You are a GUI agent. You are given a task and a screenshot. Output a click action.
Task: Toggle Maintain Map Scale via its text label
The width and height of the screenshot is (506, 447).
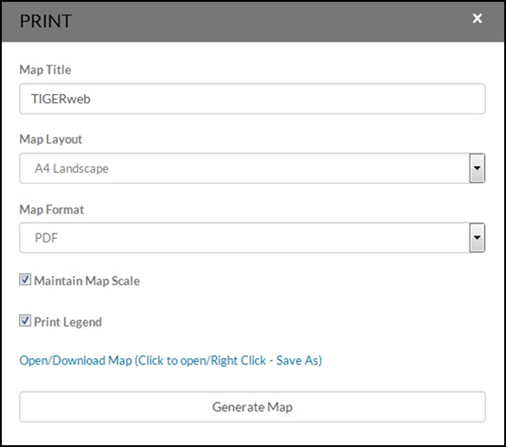(x=87, y=281)
